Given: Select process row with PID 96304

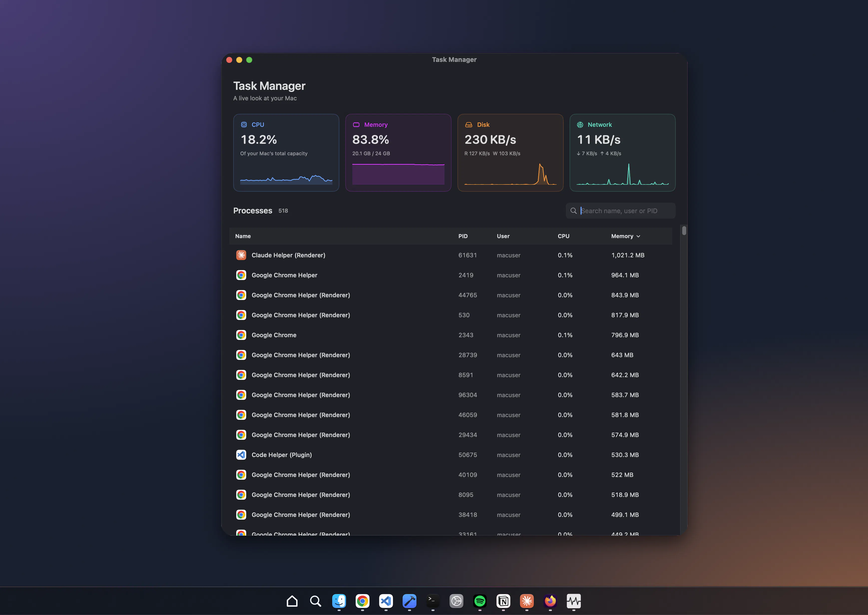Looking at the screenshot, I should [x=451, y=395].
